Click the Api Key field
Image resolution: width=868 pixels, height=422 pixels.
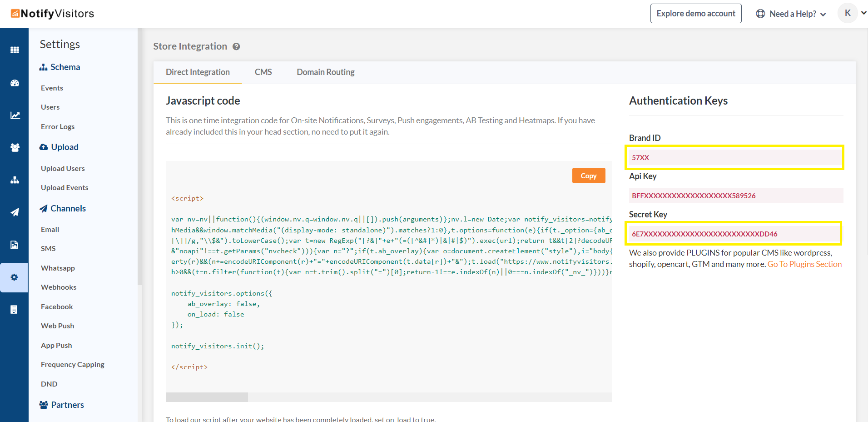click(x=736, y=196)
